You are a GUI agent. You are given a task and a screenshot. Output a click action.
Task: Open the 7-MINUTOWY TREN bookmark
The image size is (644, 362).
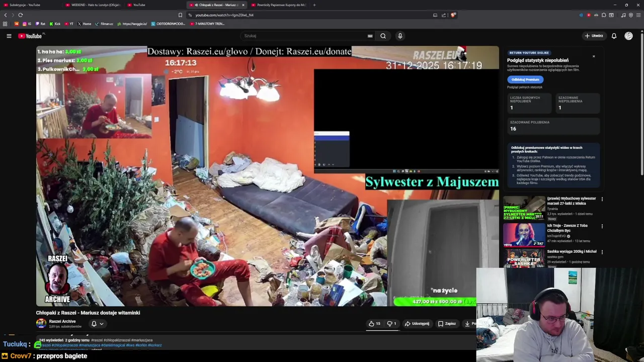pyautogui.click(x=207, y=24)
